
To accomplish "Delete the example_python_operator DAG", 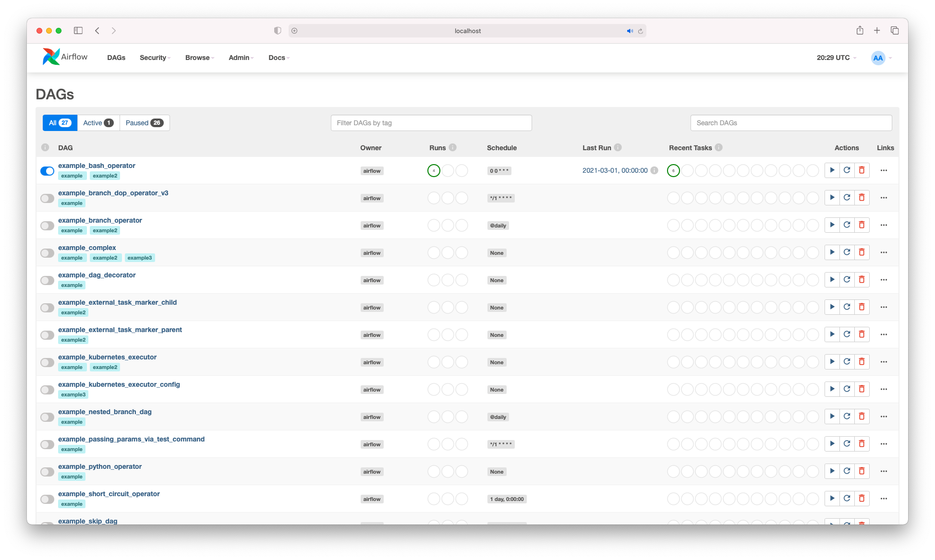I will (862, 471).
